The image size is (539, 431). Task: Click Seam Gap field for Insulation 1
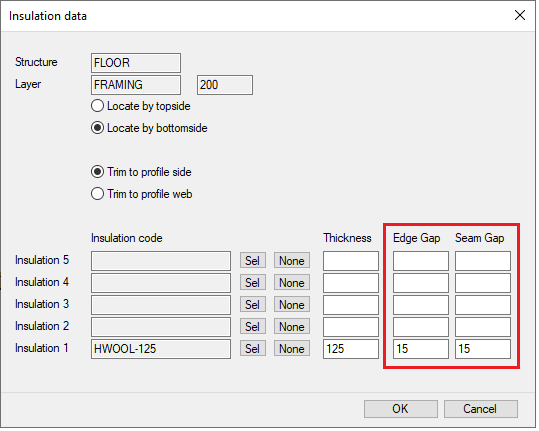pos(483,349)
